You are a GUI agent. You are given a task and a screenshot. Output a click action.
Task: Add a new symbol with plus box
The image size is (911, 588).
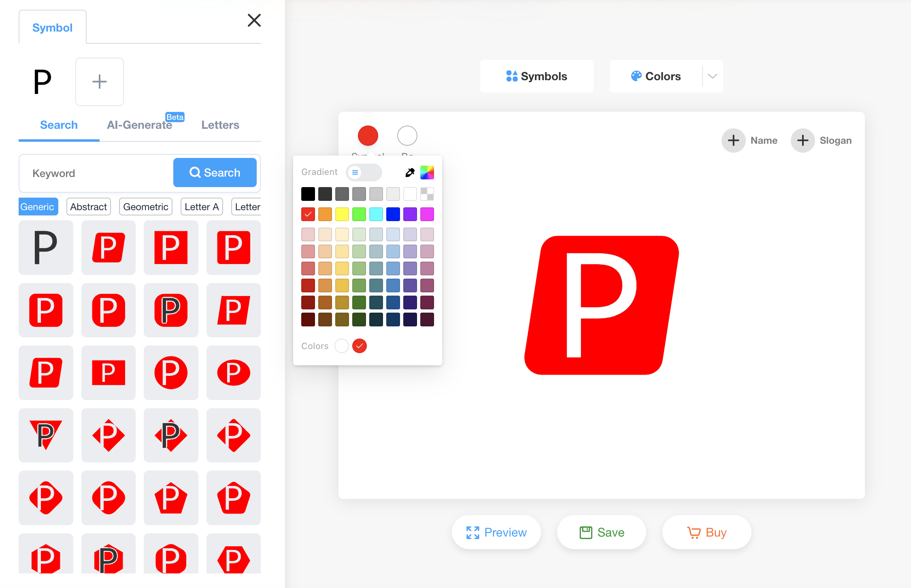[x=99, y=82]
